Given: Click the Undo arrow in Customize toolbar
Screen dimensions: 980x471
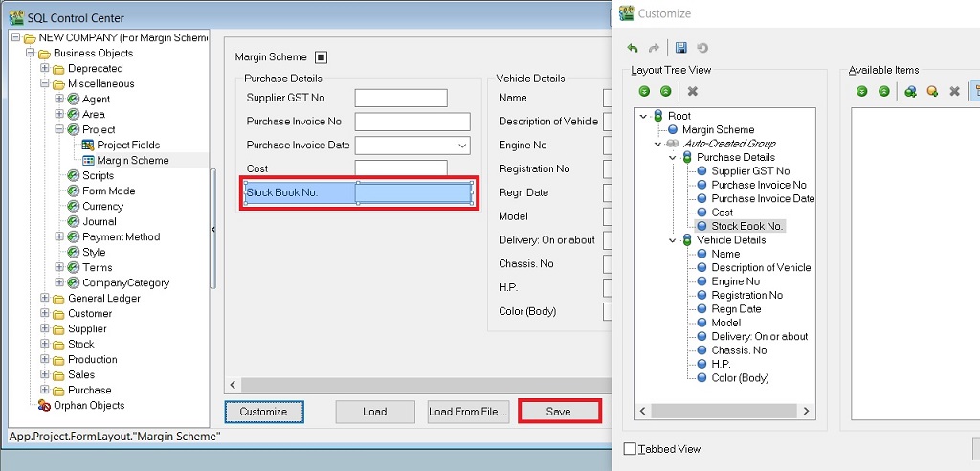Looking at the screenshot, I should 633,48.
